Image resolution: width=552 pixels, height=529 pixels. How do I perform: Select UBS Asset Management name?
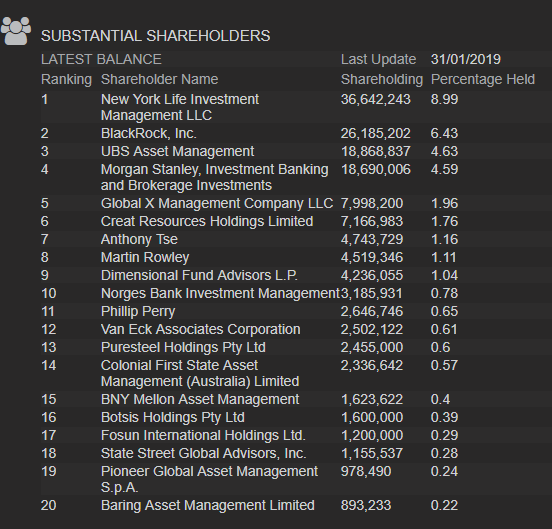coord(177,151)
